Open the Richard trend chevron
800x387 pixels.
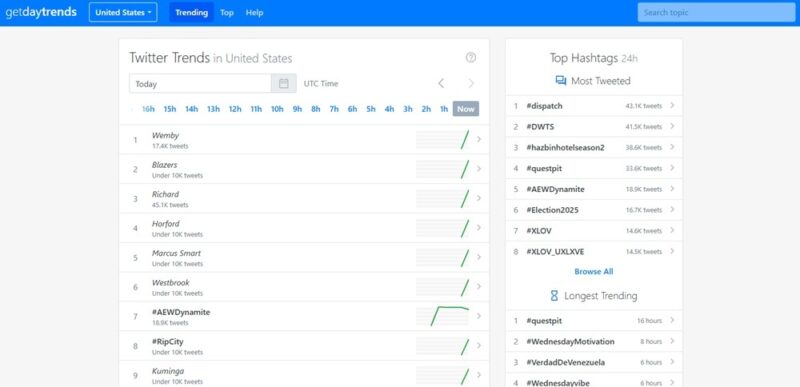pos(479,198)
